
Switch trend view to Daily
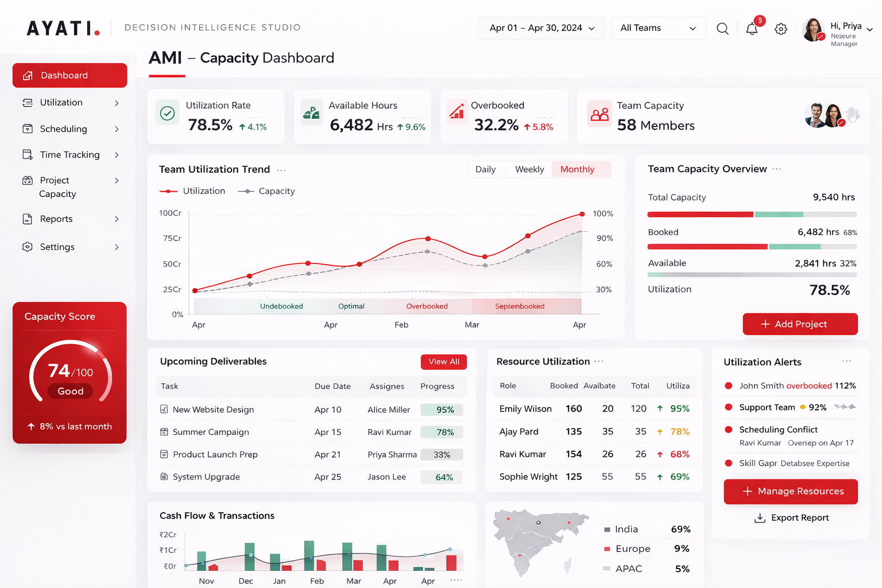tap(485, 169)
